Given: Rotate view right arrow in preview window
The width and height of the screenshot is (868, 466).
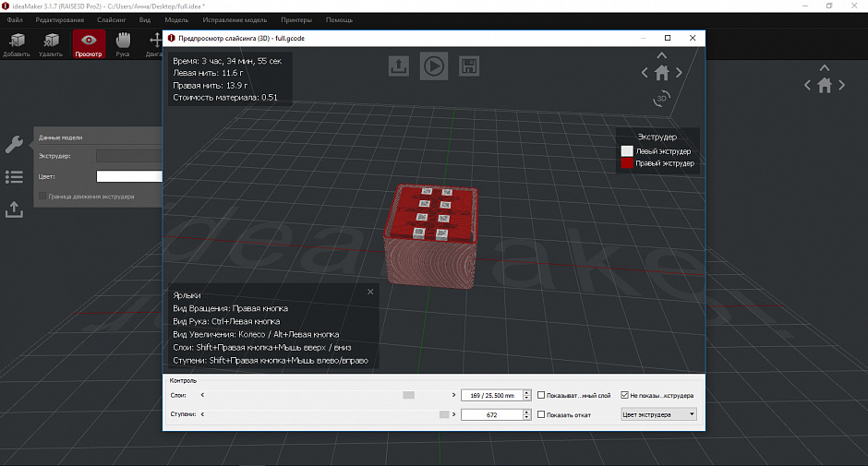Looking at the screenshot, I should [679, 73].
